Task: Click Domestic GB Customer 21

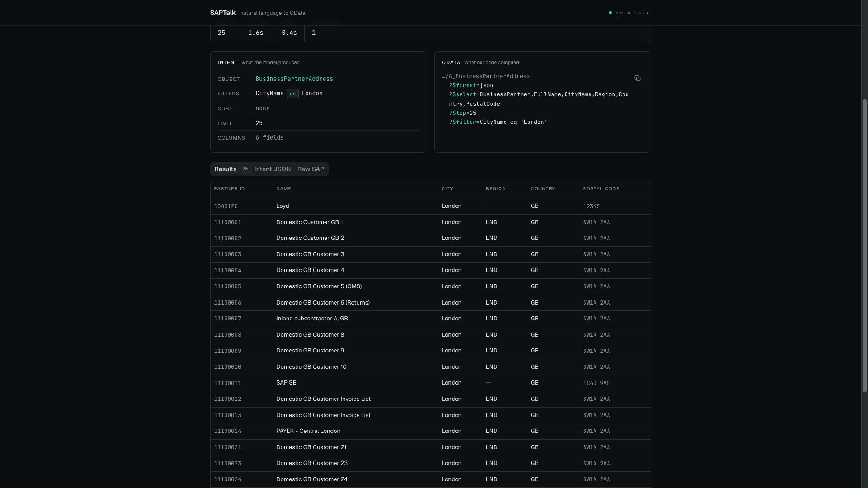Action: [x=311, y=447]
